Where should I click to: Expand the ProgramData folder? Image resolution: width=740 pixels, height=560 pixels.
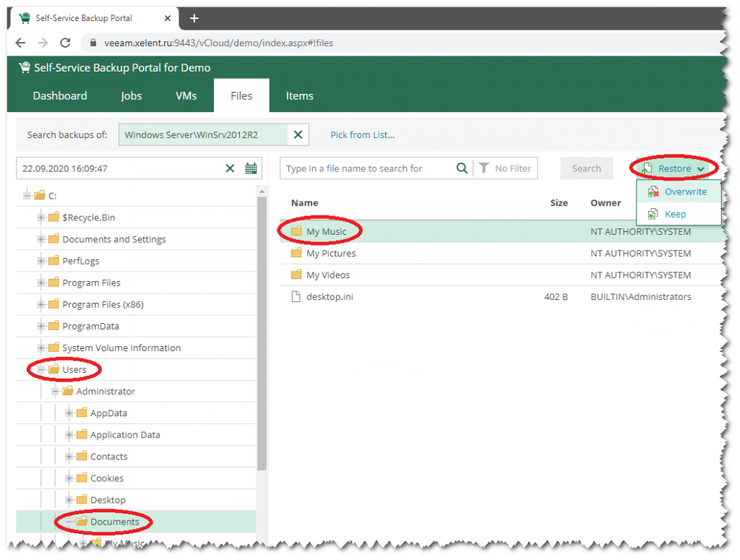(x=41, y=326)
